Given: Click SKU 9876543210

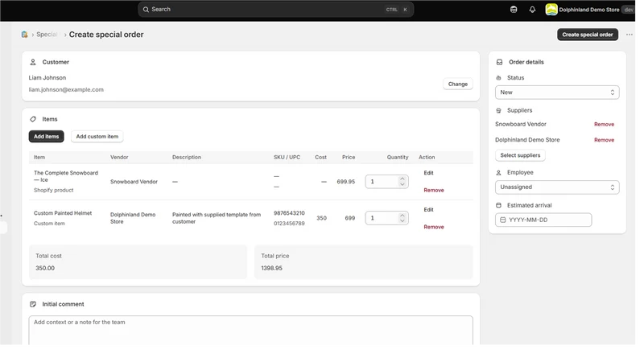Looking at the screenshot, I should (x=289, y=213).
